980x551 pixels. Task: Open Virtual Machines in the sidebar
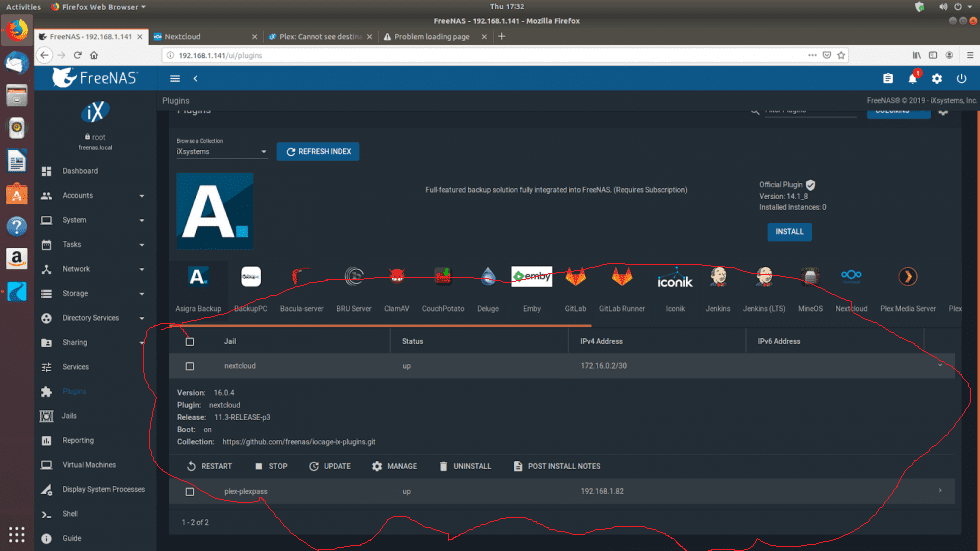coord(94,465)
